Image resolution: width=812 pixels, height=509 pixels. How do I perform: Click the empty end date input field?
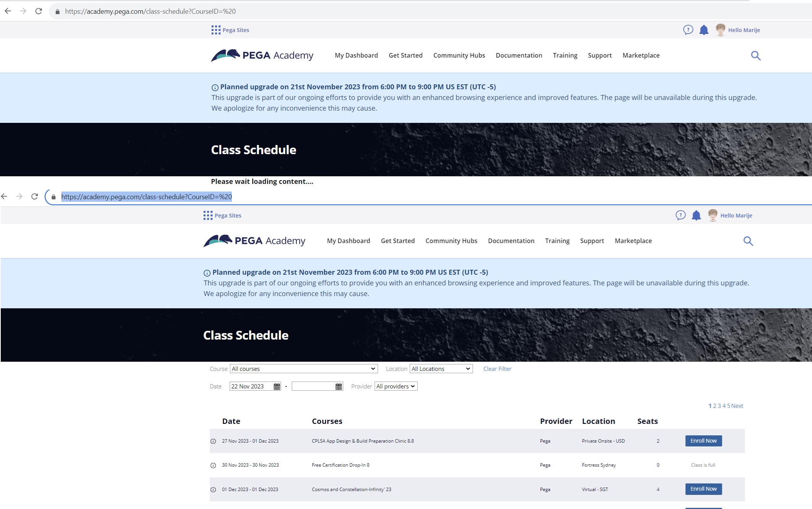pos(313,386)
